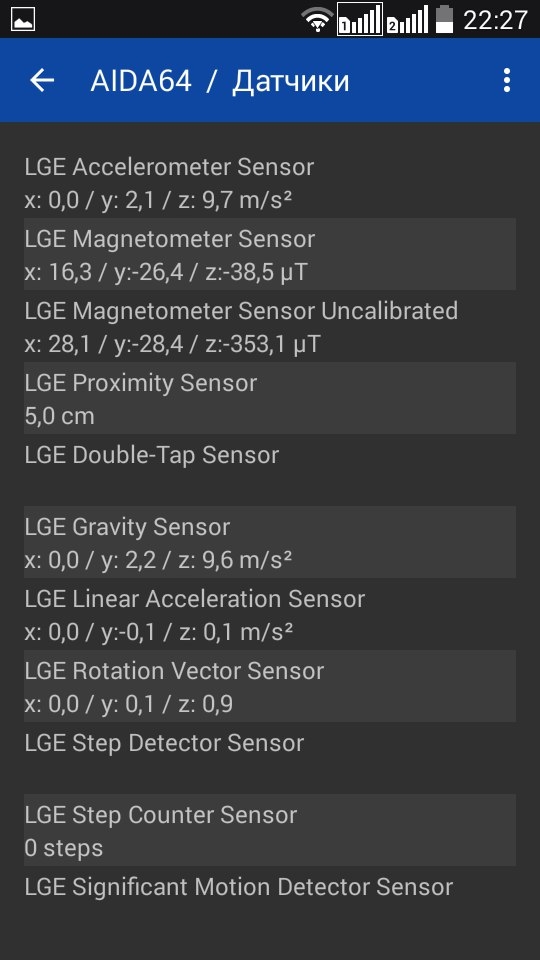Open the three-dot overflow menu
The height and width of the screenshot is (960, 540).
click(x=506, y=80)
